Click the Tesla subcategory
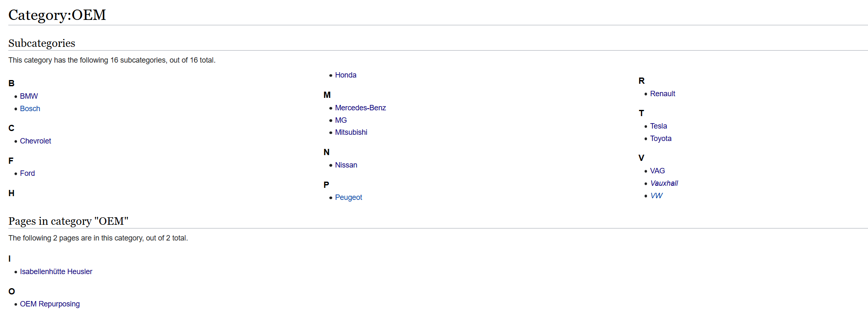The image size is (868, 311). 658,126
